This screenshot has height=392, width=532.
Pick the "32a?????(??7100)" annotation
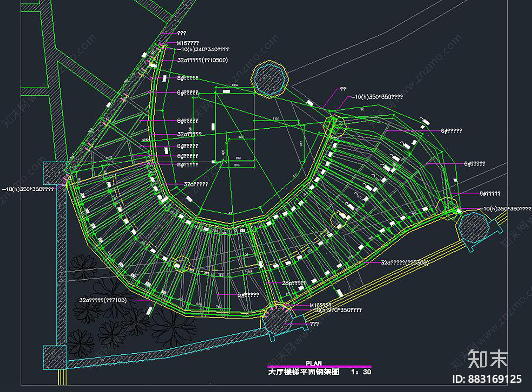(103, 300)
